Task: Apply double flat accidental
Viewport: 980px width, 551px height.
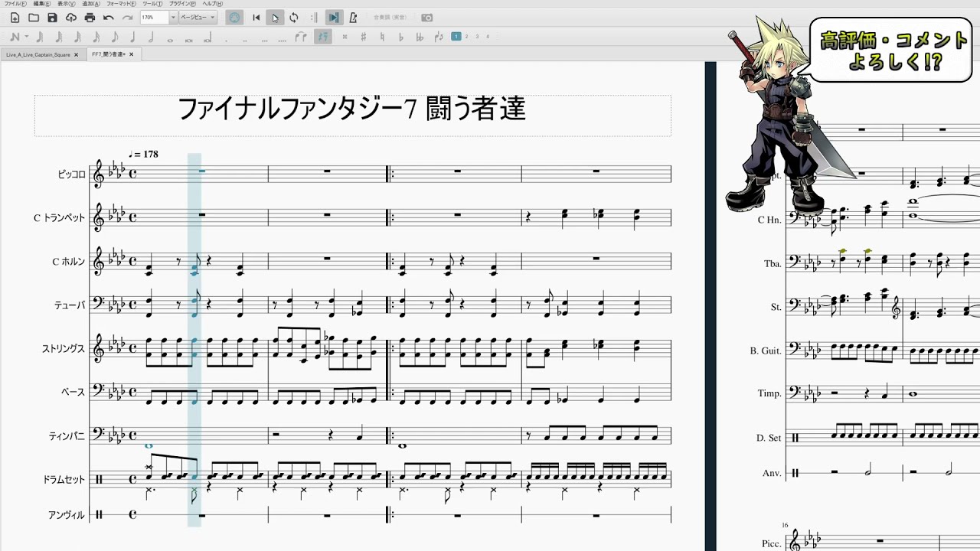Action: point(420,37)
